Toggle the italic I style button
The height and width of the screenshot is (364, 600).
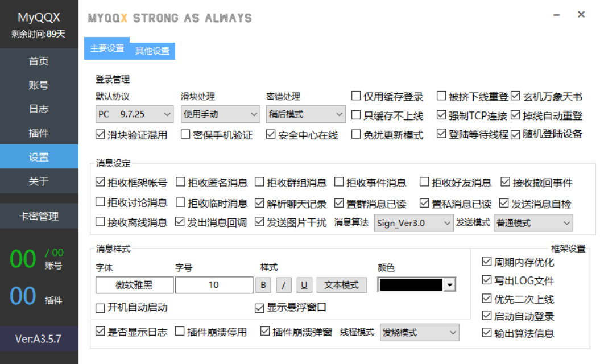click(284, 285)
